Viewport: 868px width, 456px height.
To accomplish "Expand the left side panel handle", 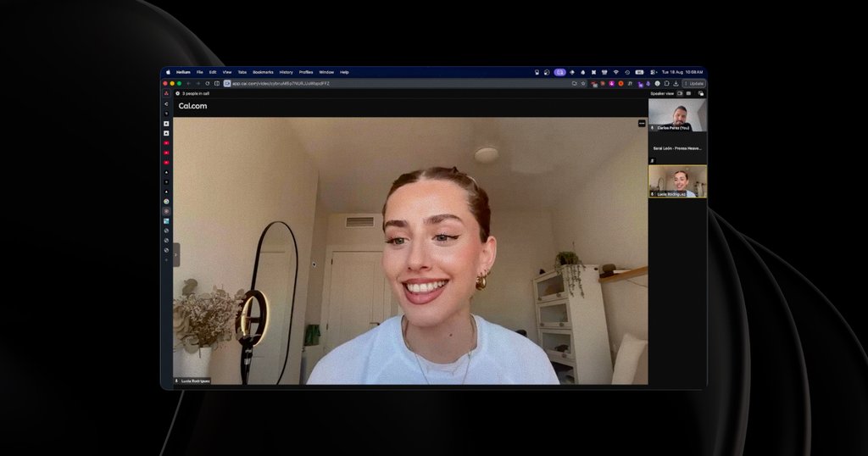I will (176, 254).
